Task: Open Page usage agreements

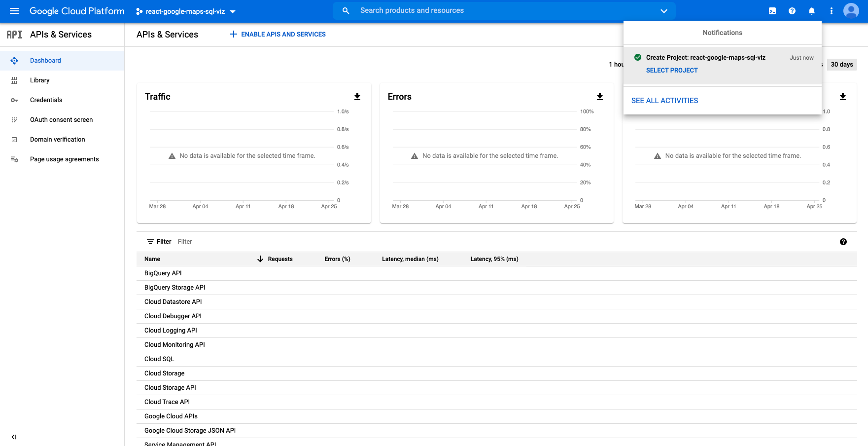Action: [x=62, y=159]
